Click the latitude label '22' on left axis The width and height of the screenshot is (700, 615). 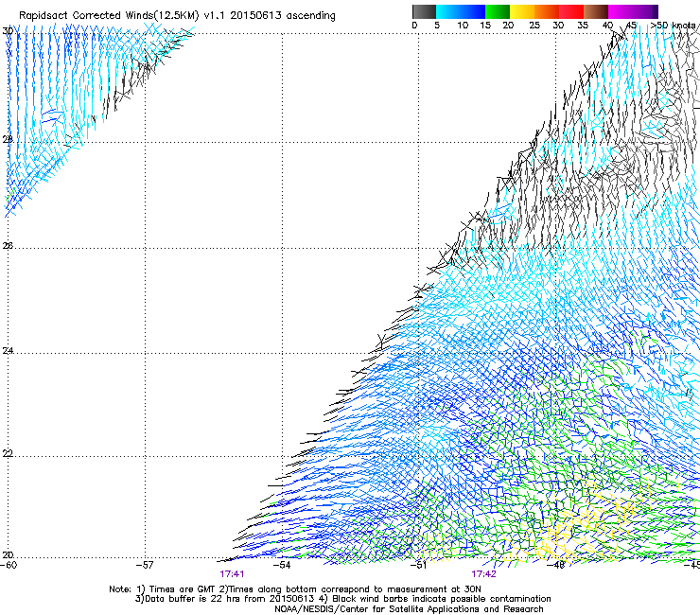click(8, 453)
